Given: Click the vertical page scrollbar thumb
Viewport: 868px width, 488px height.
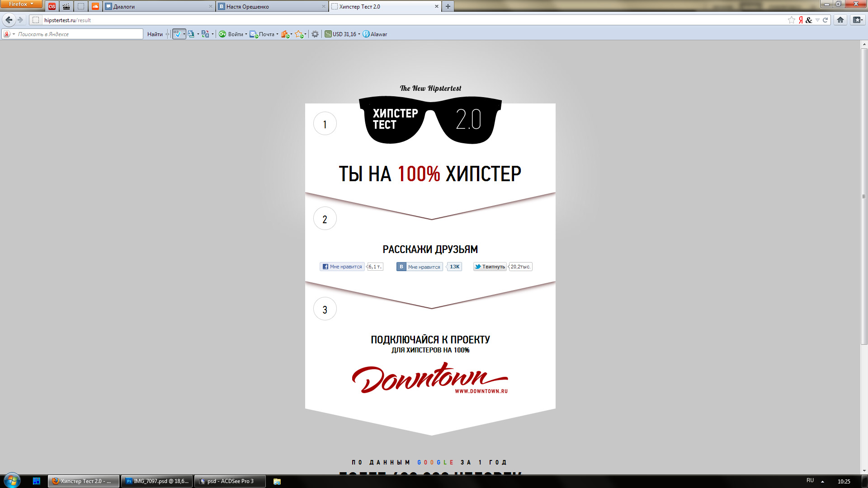Looking at the screenshot, I should pyautogui.click(x=864, y=197).
